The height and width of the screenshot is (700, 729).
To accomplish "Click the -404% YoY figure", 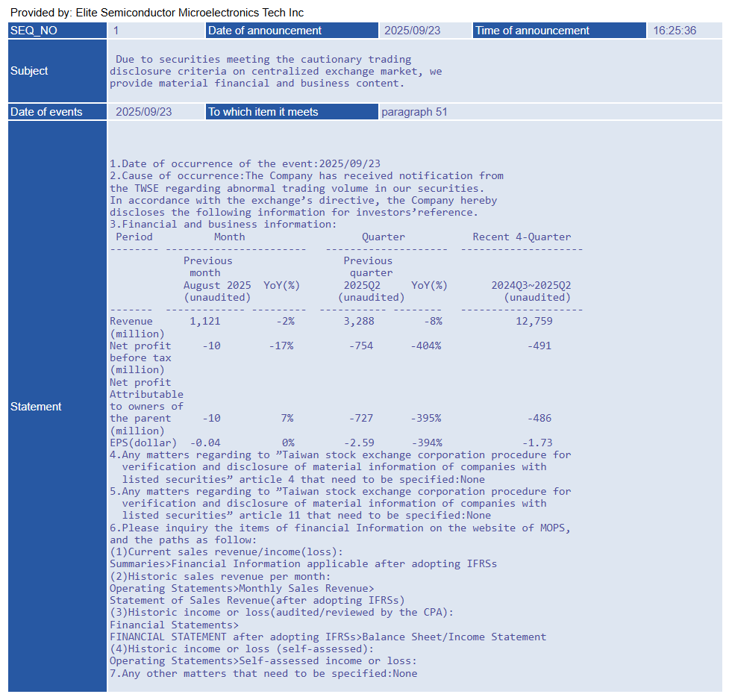I will point(426,346).
